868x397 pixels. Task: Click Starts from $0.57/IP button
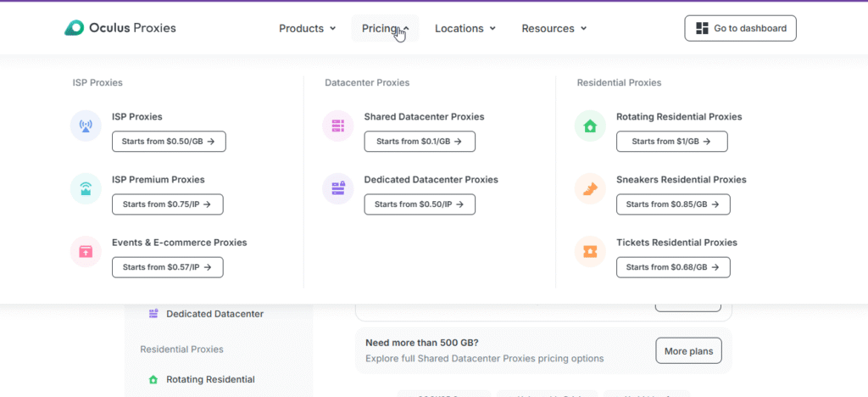[x=168, y=267]
